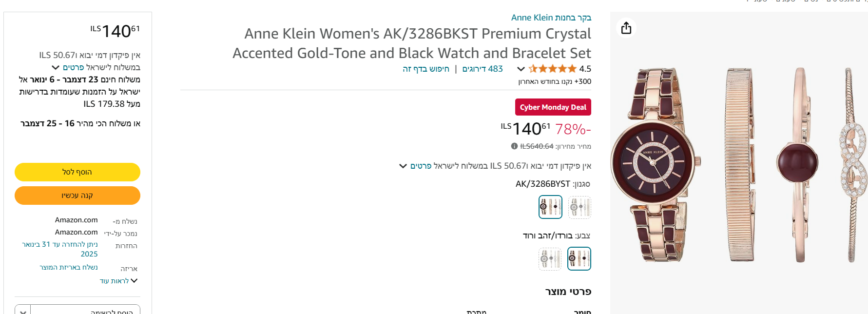The height and width of the screenshot is (314, 868).
Task: Expand the "לראות עוד" chevron in the buy box
Action: click(x=135, y=281)
